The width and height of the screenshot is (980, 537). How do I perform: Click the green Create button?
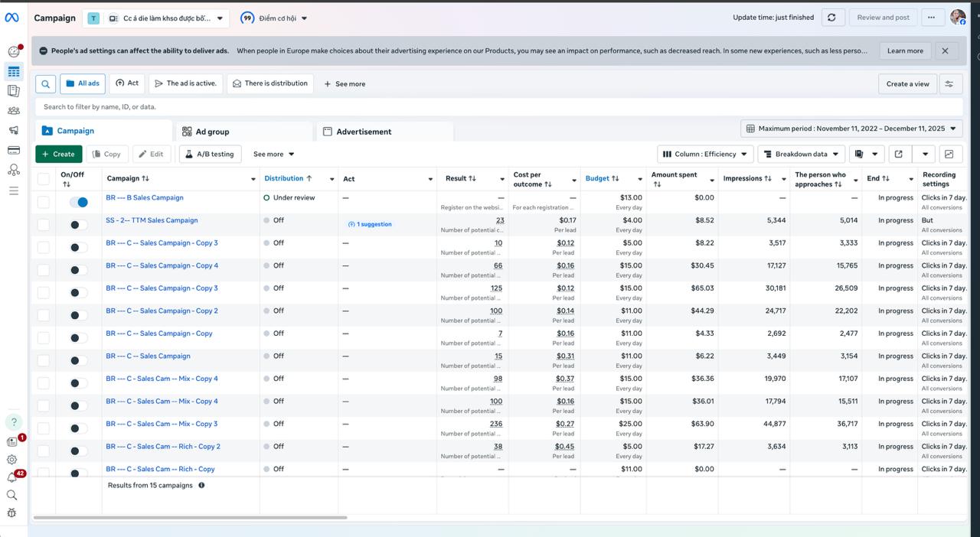[58, 154]
